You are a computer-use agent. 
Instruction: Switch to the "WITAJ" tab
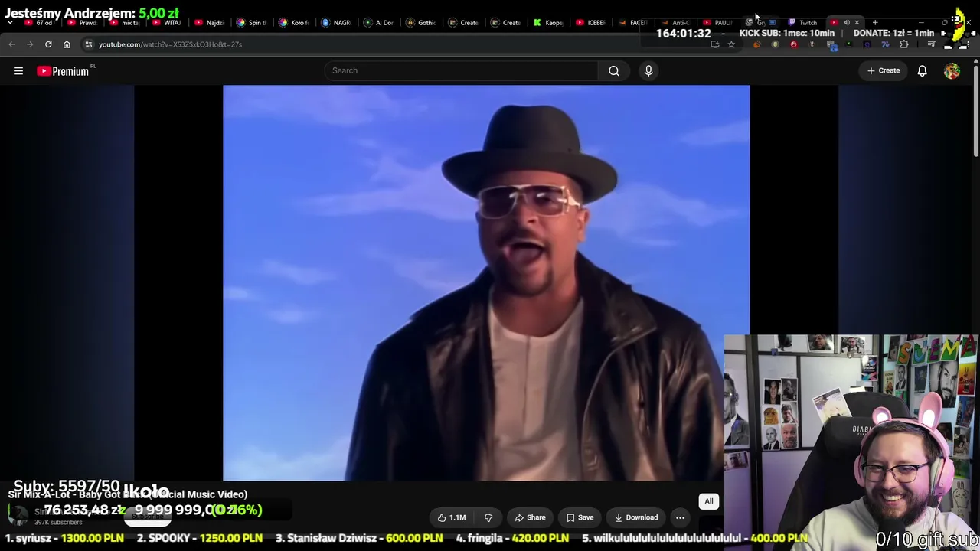[166, 23]
